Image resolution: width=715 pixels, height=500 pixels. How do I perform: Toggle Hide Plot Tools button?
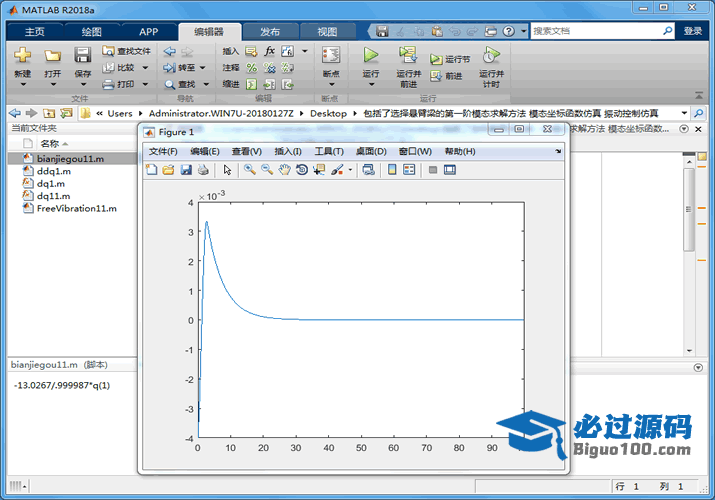tap(433, 170)
